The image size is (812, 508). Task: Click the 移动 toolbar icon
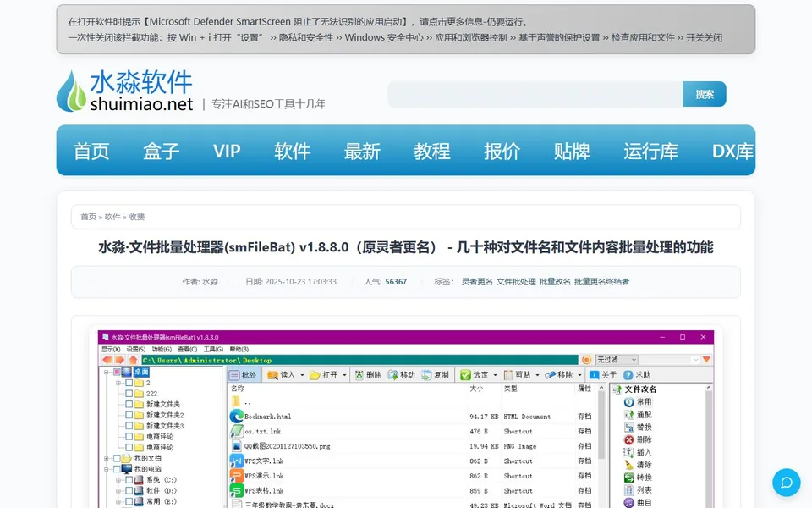click(392, 375)
